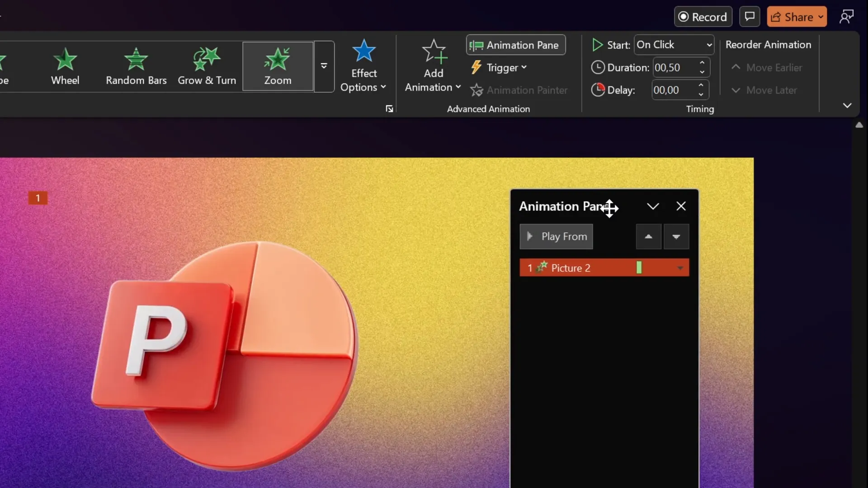Click Move Later in Reorder Animation
Screen dimensions: 868x488
[764, 90]
